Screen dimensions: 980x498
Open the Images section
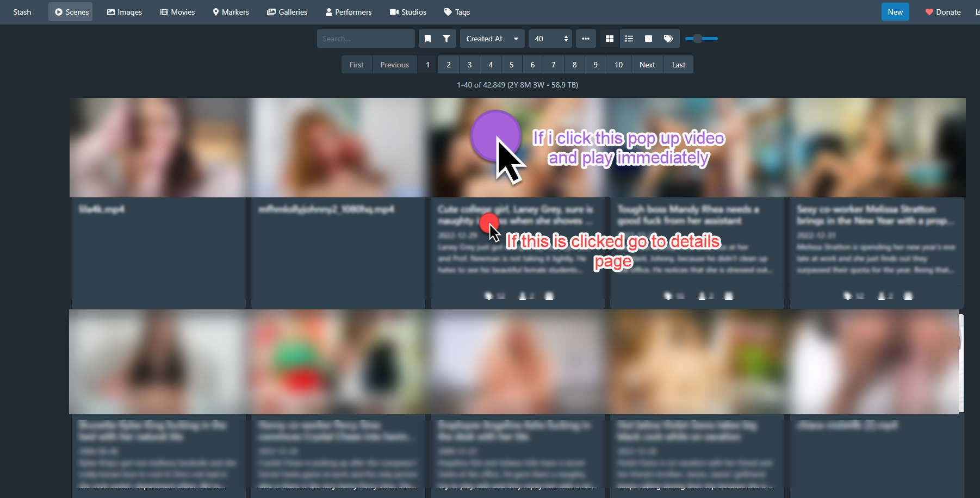[124, 12]
